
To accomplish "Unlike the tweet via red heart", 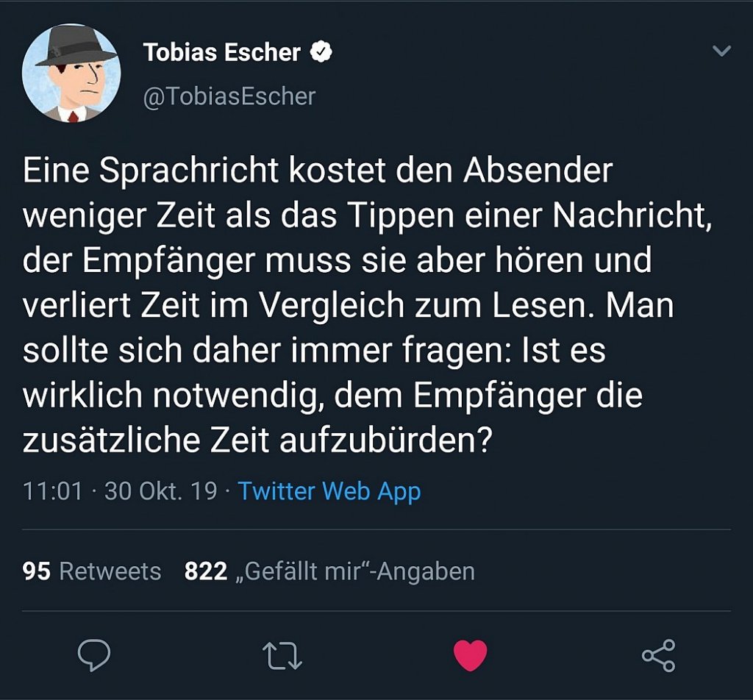I will [x=471, y=655].
